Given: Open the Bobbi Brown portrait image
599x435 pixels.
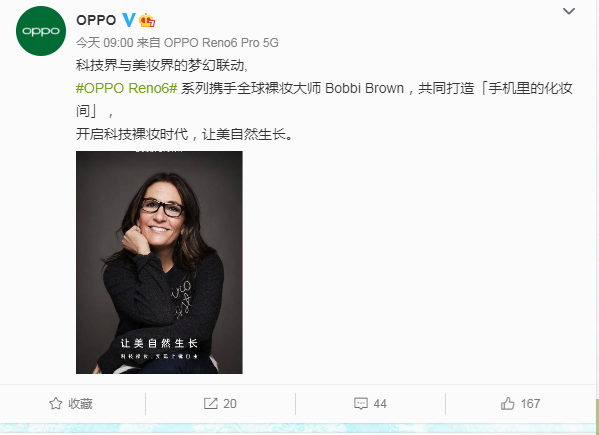Looking at the screenshot, I should pyautogui.click(x=159, y=262).
